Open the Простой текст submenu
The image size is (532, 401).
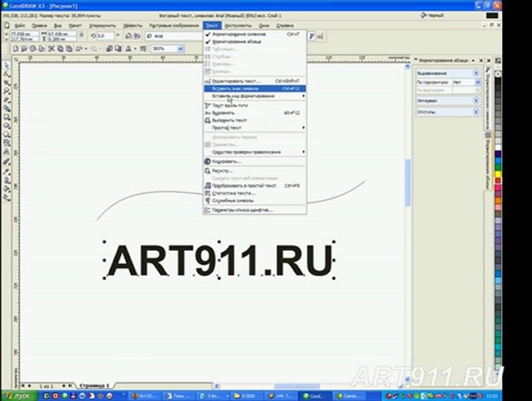point(255,128)
